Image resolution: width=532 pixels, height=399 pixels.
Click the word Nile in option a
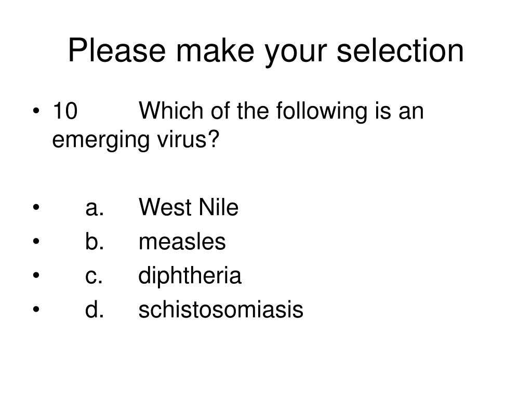coord(219,207)
